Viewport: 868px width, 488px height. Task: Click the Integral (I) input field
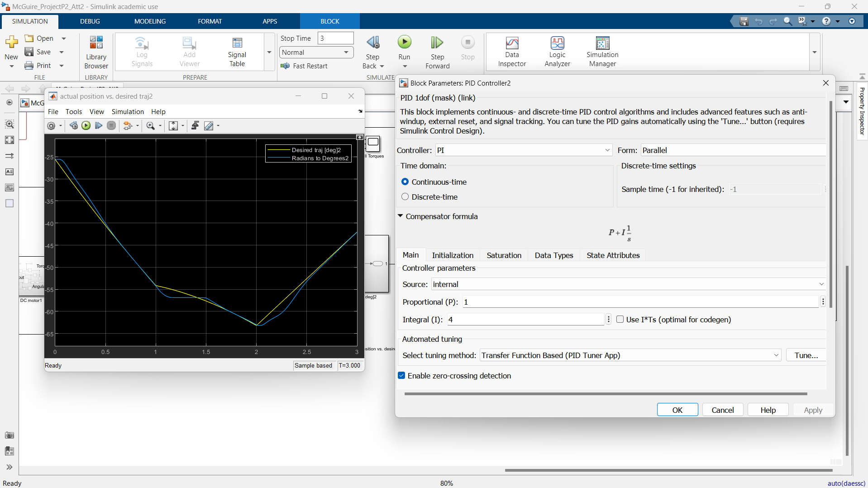coord(525,320)
